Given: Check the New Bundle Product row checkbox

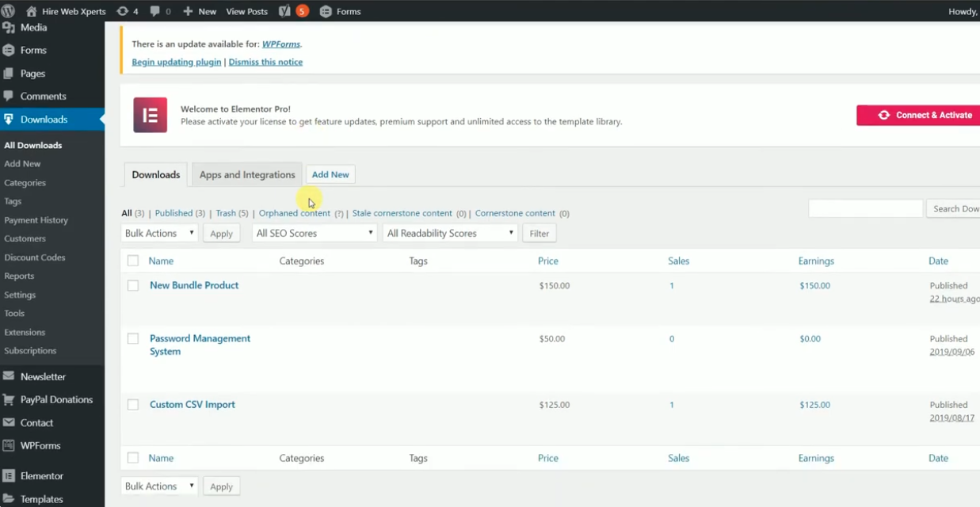Looking at the screenshot, I should pos(133,286).
